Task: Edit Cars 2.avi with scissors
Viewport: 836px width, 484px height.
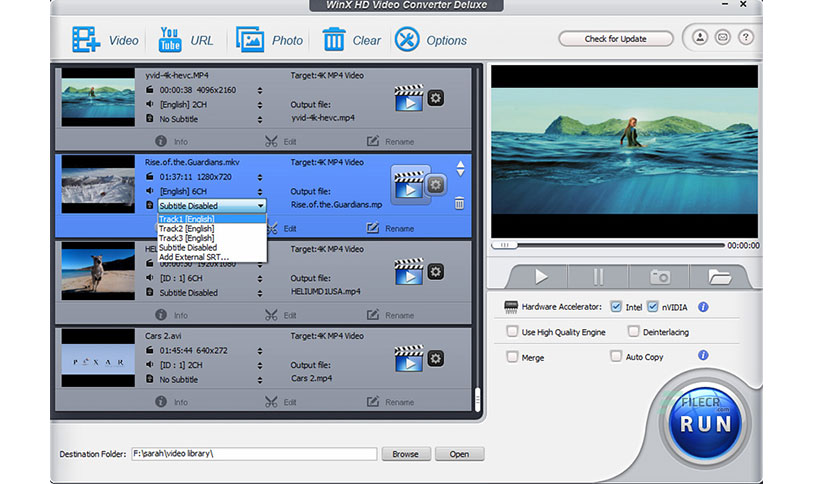Action: click(280, 402)
